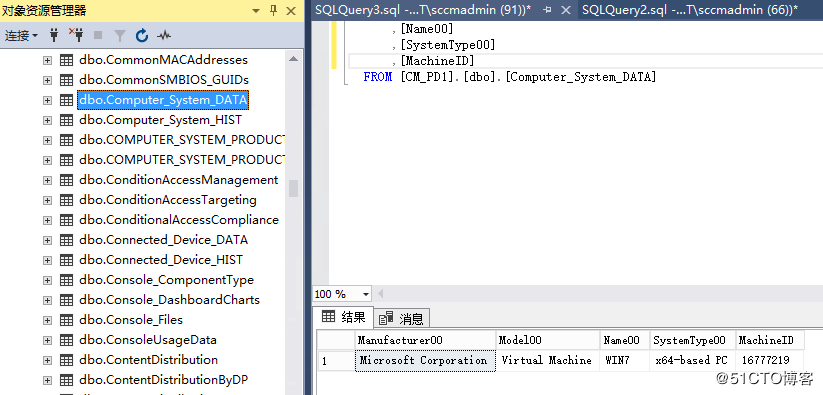Viewport: 823px width, 395px height.
Task: Select dbo.Computer_System_DATA table label
Action: coord(163,100)
